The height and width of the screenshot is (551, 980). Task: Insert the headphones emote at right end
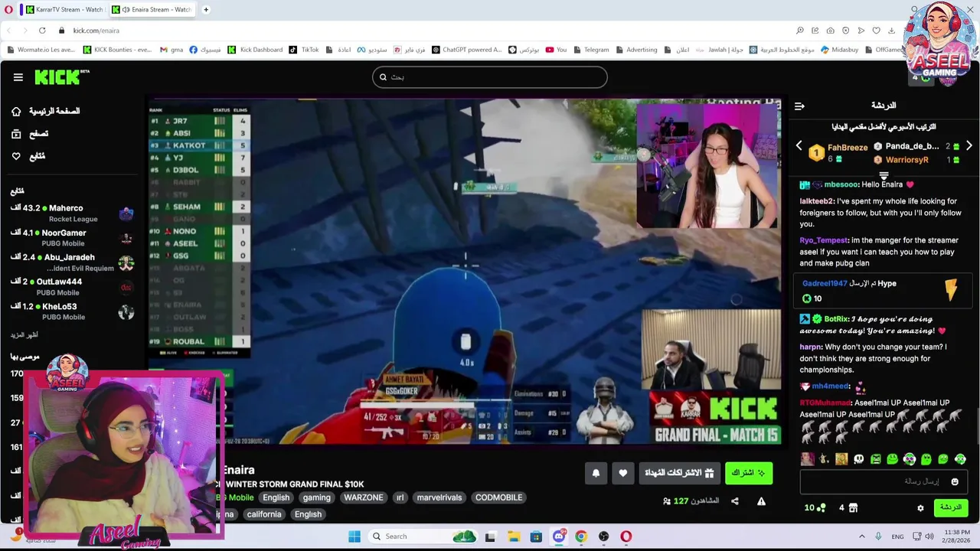(960, 459)
